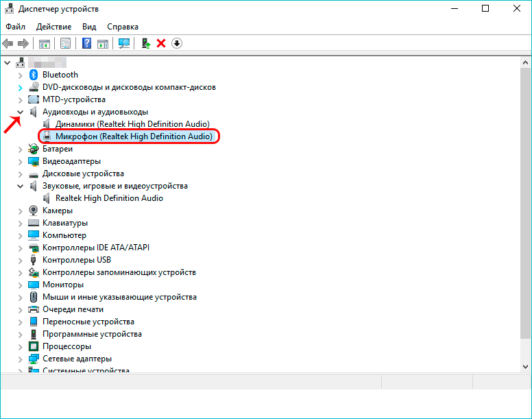The image size is (532, 419).
Task: Select the MTD-устройства label
Action: pyautogui.click(x=73, y=99)
